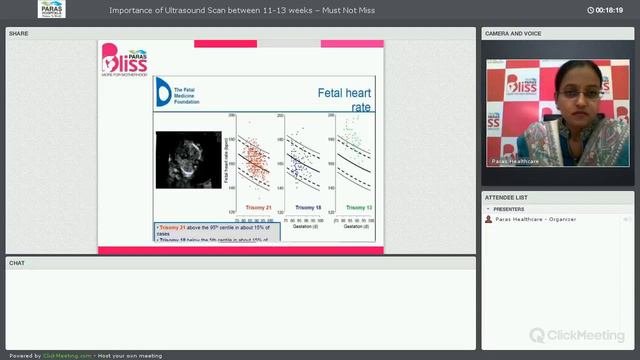This screenshot has width=640, height=360.
Task: Open the ClickMeeting.com link in footer
Action: click(67, 356)
